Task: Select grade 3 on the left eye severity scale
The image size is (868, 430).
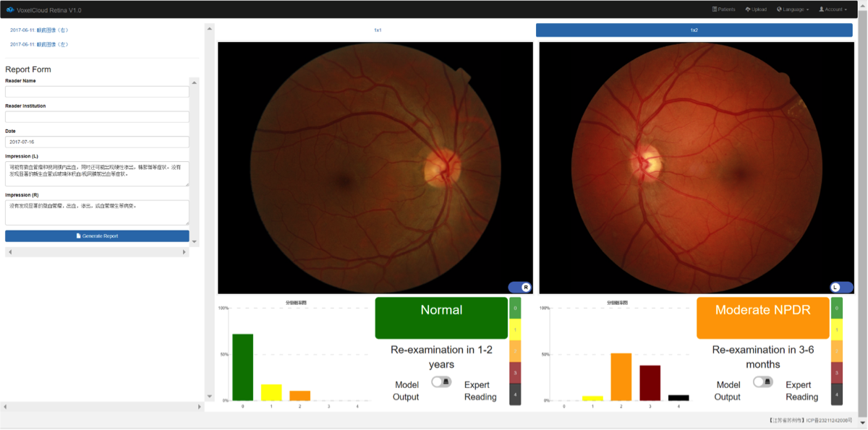Action: (836, 372)
